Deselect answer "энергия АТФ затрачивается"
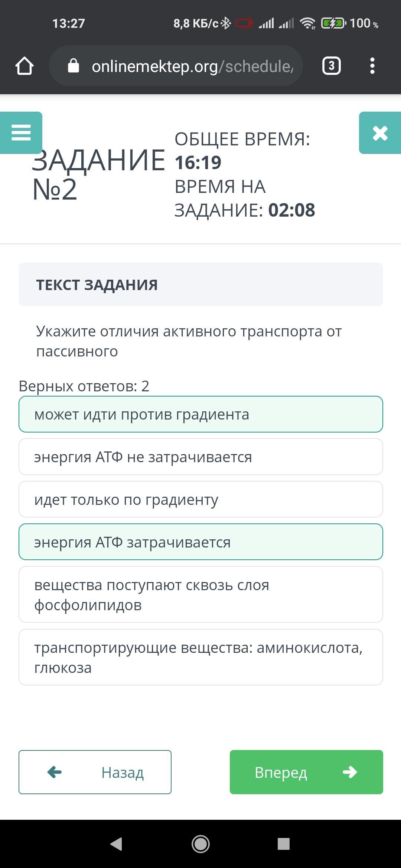The height and width of the screenshot is (868, 401). point(200,542)
